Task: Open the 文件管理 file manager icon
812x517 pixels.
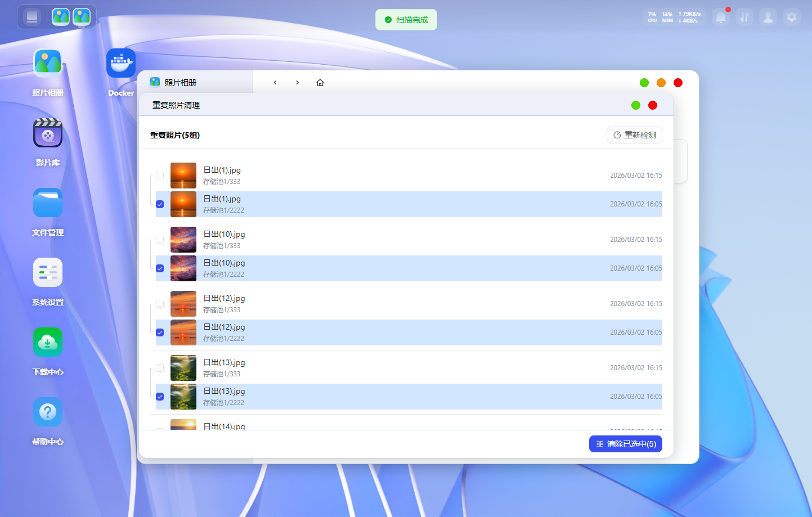Action: [x=48, y=203]
